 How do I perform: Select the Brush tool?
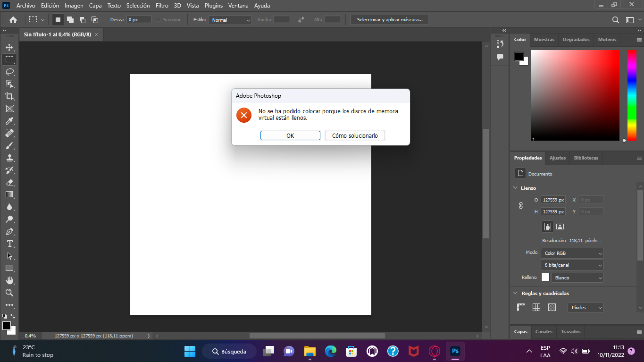click(x=9, y=145)
